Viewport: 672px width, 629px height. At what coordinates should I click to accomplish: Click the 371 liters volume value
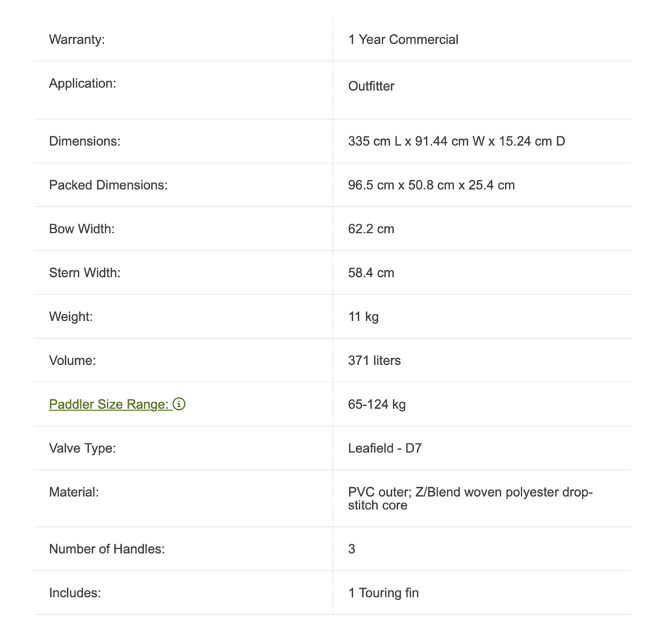coord(374,361)
